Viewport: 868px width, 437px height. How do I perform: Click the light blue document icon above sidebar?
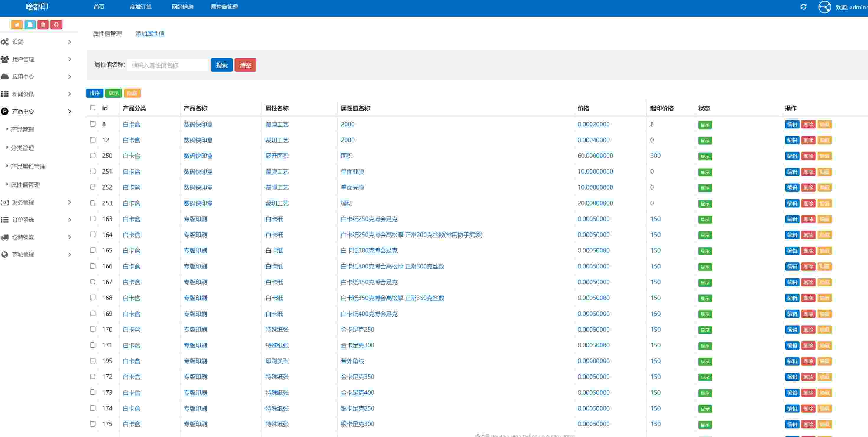click(30, 25)
